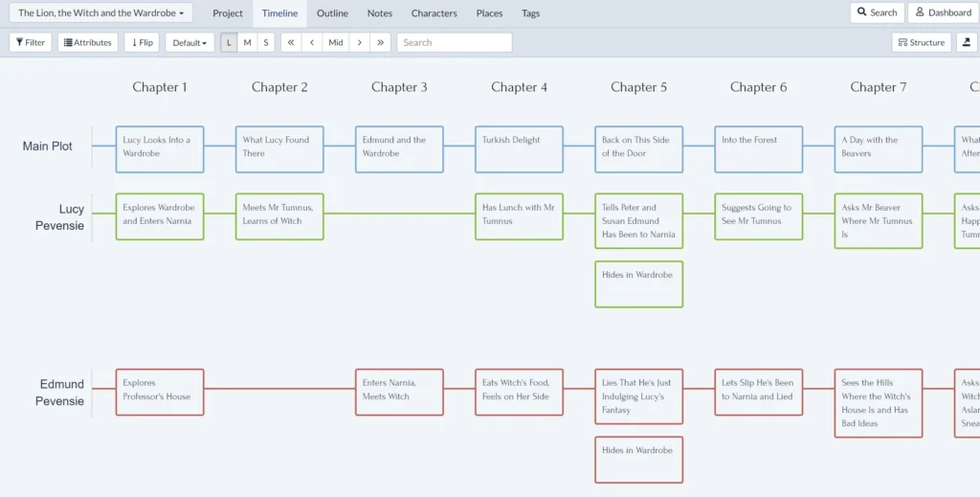The image size is (980, 497).
Task: Open the Filter options
Action: click(x=31, y=42)
